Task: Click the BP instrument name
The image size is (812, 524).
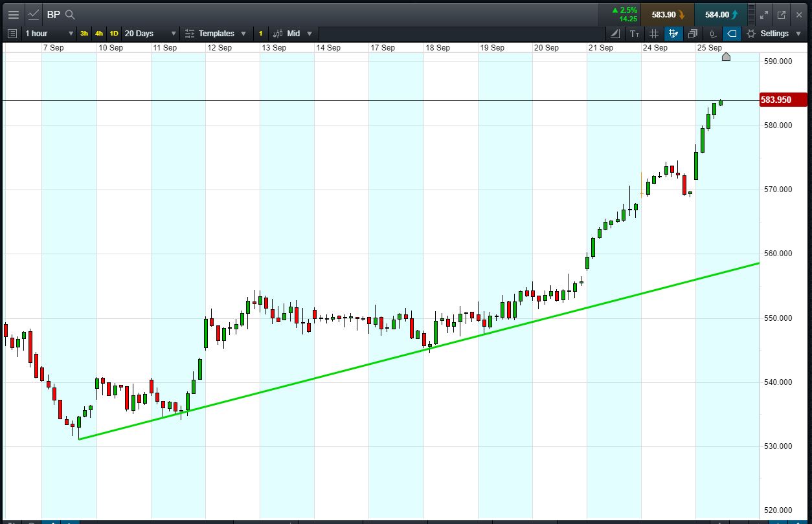Action: 53,14
